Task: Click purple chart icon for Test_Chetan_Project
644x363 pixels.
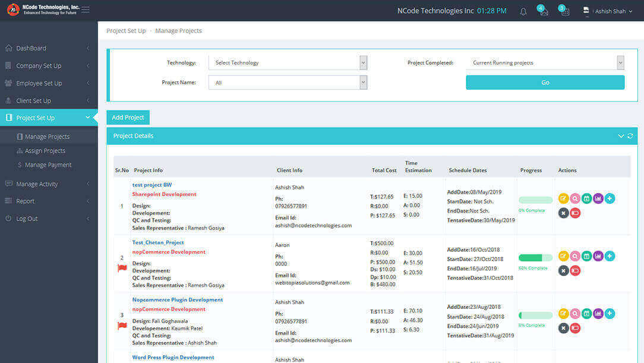Action: click(x=598, y=256)
